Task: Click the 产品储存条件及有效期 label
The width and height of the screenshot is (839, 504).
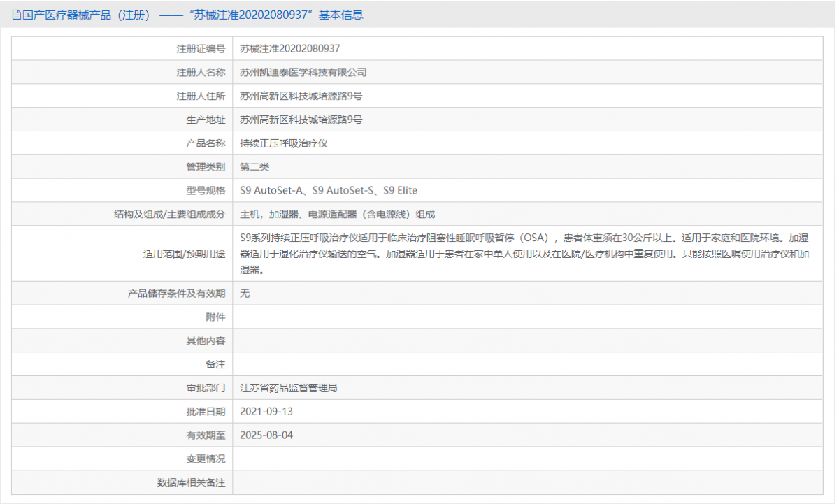Action: [x=177, y=294]
